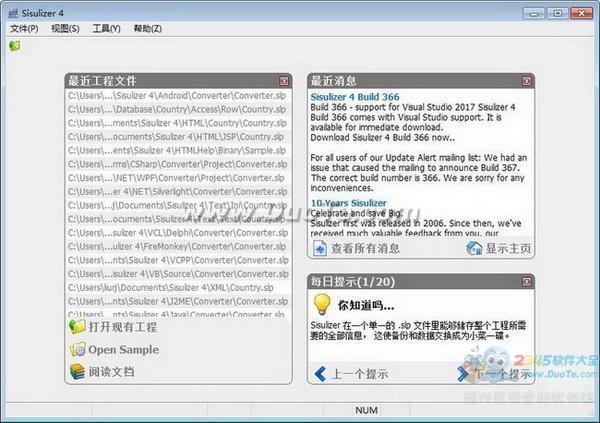This screenshot has width=600, height=423.
Task: Click the 打开现有工程 folder icon
Action: pos(77,327)
